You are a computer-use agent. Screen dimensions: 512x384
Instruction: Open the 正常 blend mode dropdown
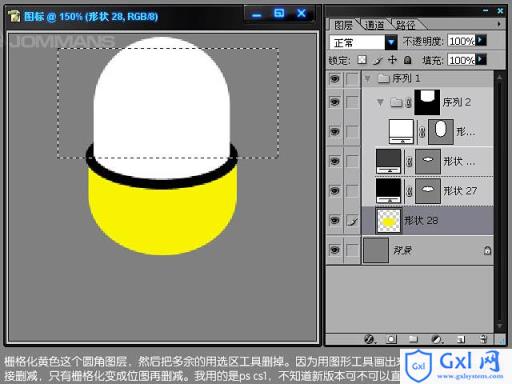pyautogui.click(x=391, y=42)
